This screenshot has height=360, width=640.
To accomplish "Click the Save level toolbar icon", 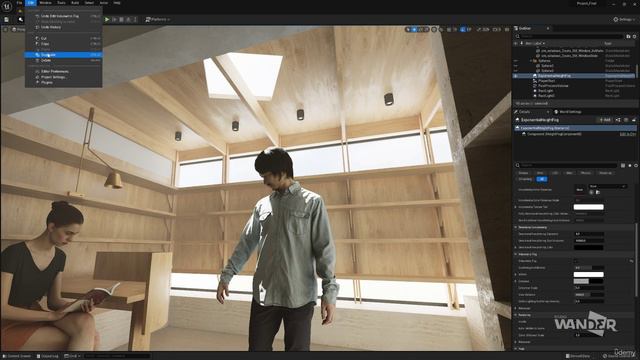I will point(7,19).
